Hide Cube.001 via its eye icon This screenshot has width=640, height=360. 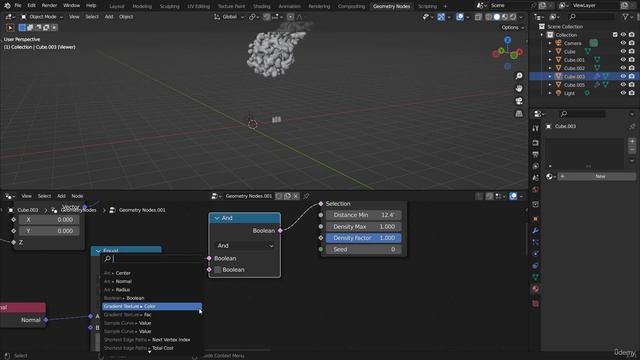click(x=623, y=60)
